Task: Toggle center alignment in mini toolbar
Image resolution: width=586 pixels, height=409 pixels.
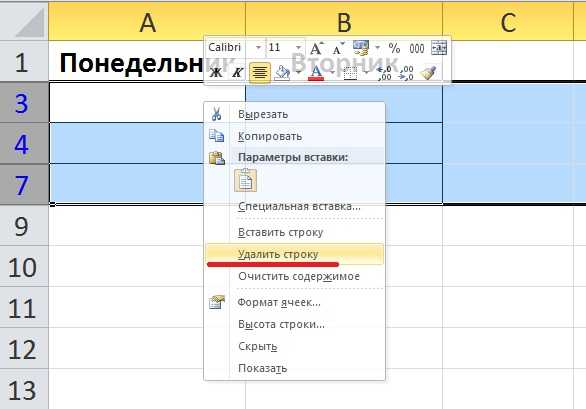Action: click(x=260, y=72)
